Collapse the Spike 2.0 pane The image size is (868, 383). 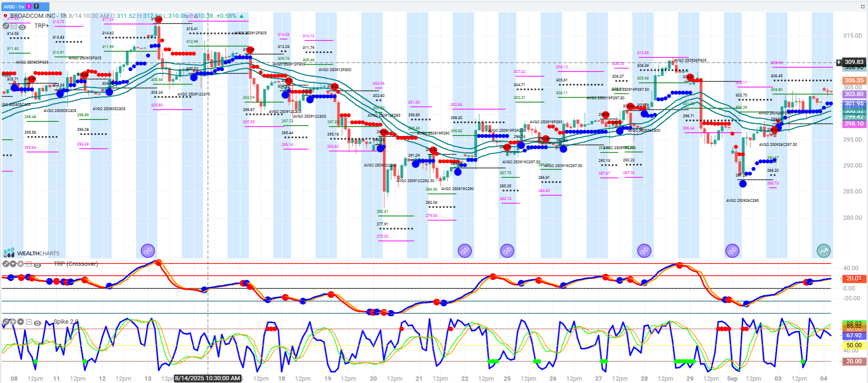click(x=29, y=322)
